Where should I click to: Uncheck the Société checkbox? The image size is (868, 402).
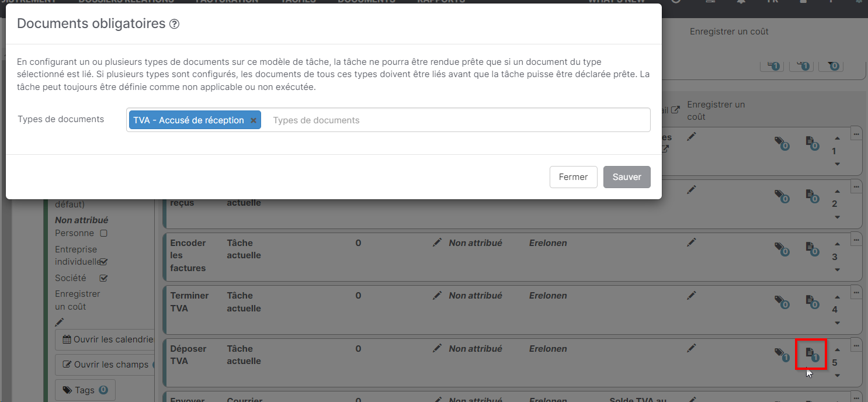pos(104,278)
